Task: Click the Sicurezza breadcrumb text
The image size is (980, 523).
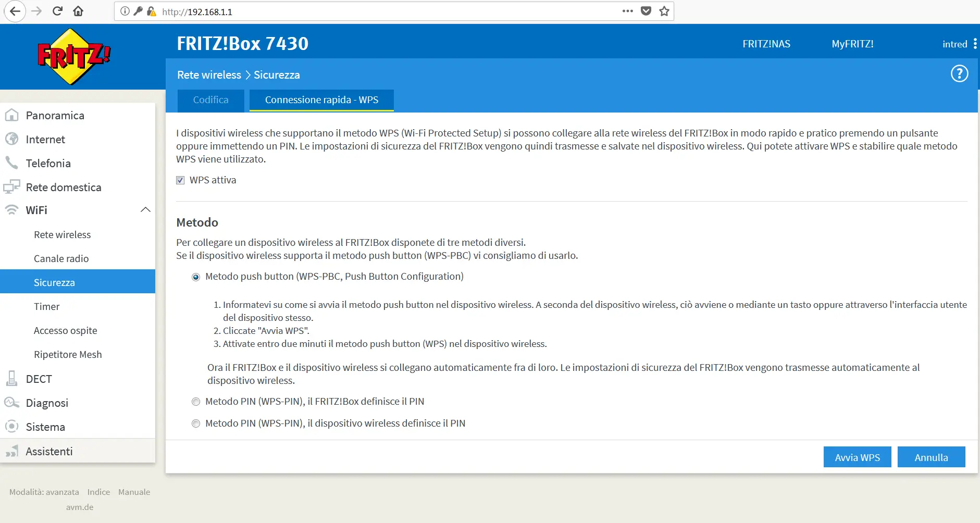Action: click(277, 74)
